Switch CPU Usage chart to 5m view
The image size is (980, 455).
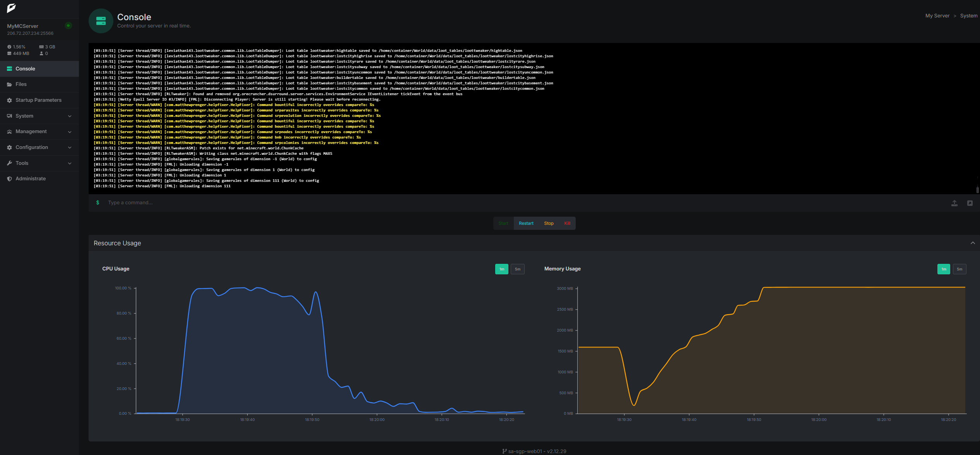coord(518,269)
